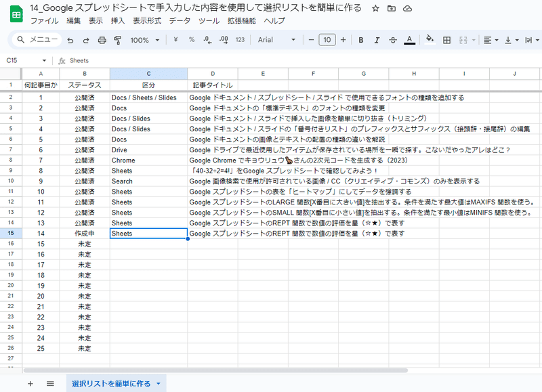Apply yen currency format
This screenshot has width=542, height=392.
[x=175, y=40]
